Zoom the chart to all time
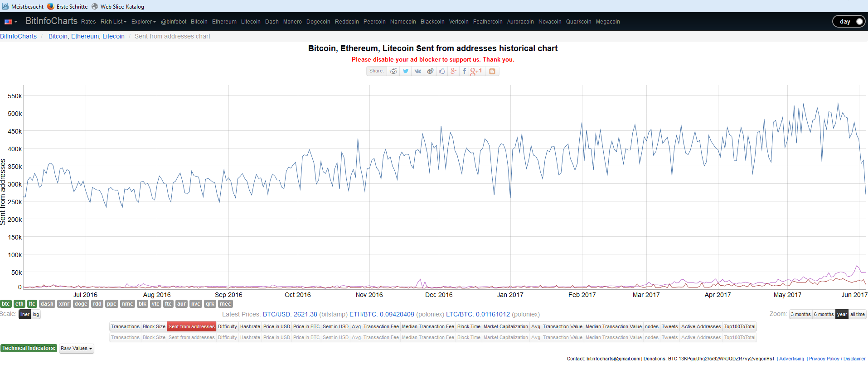This screenshot has width=868, height=388. [858, 314]
